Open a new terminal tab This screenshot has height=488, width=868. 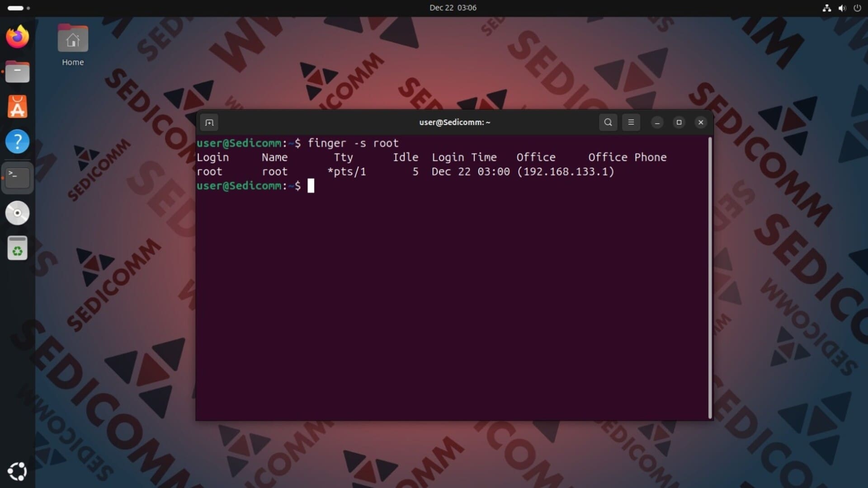pyautogui.click(x=209, y=122)
